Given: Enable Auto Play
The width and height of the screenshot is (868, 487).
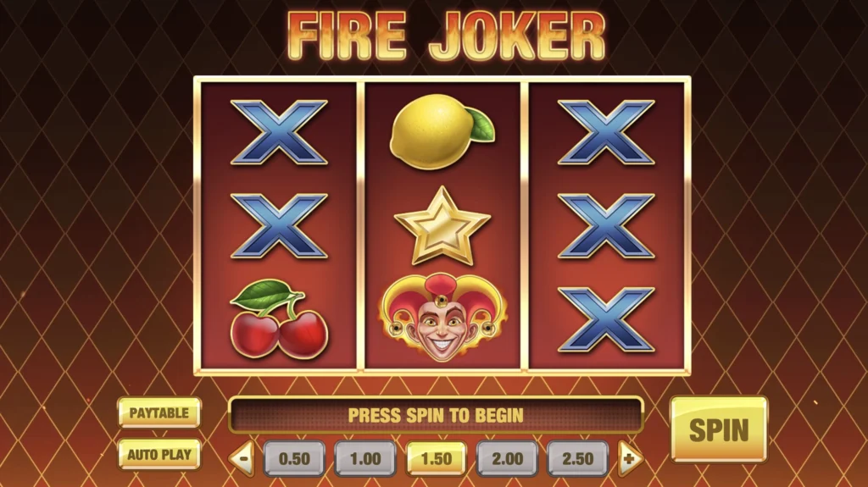Looking at the screenshot, I should pyautogui.click(x=159, y=454).
